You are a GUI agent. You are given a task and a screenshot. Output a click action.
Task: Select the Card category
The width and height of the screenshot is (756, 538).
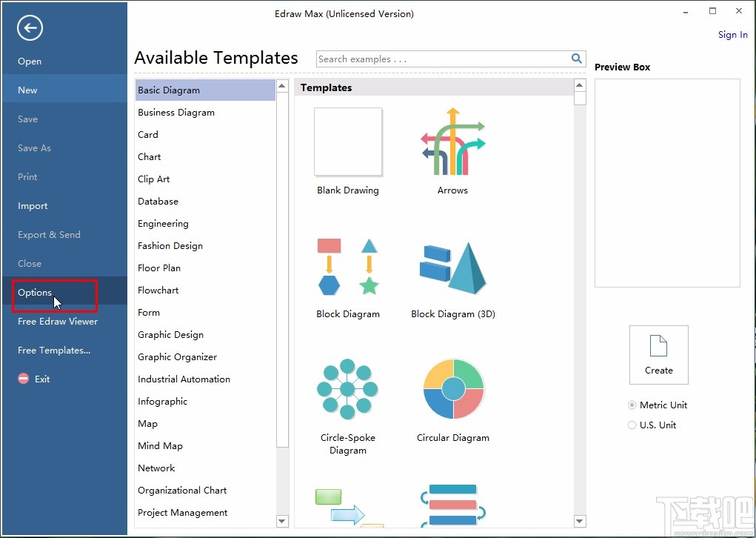tap(205, 135)
